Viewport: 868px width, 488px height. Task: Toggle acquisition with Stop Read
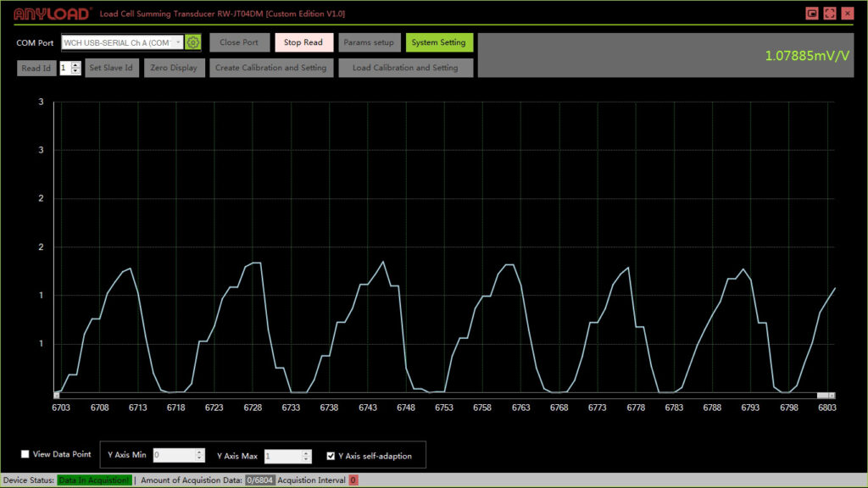(x=303, y=42)
